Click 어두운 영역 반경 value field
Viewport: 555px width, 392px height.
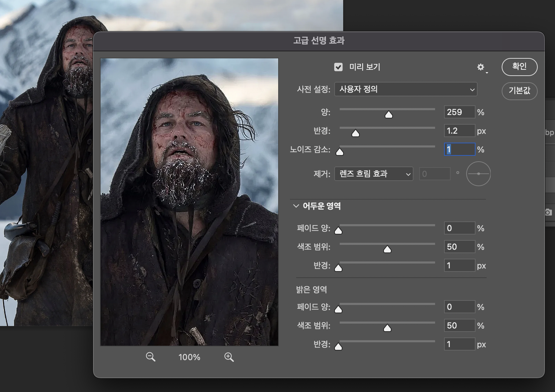click(x=459, y=266)
